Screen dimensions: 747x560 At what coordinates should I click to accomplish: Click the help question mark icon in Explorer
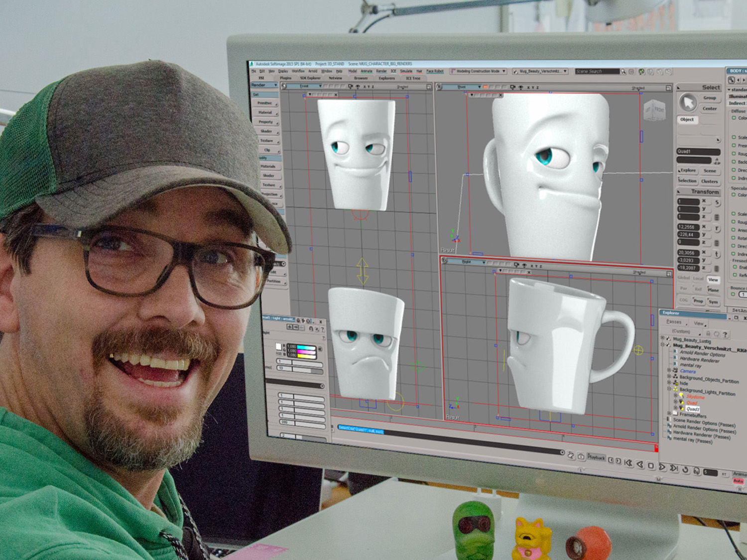click(725, 335)
